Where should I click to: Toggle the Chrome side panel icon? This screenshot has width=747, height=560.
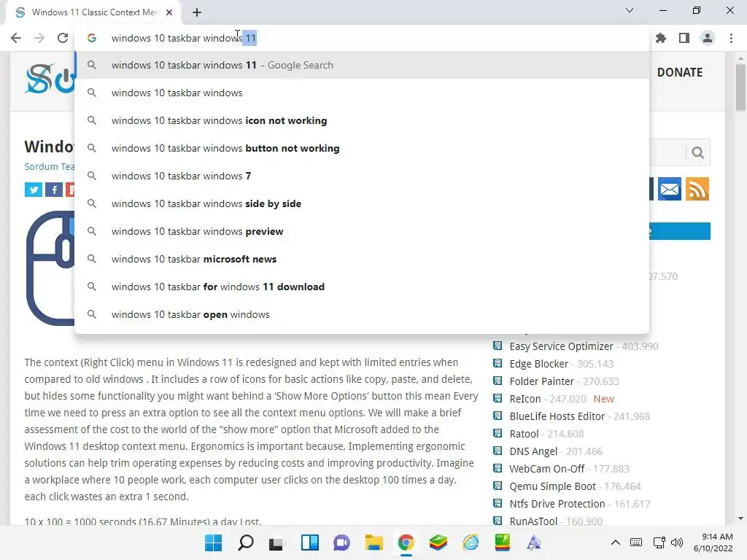point(684,38)
